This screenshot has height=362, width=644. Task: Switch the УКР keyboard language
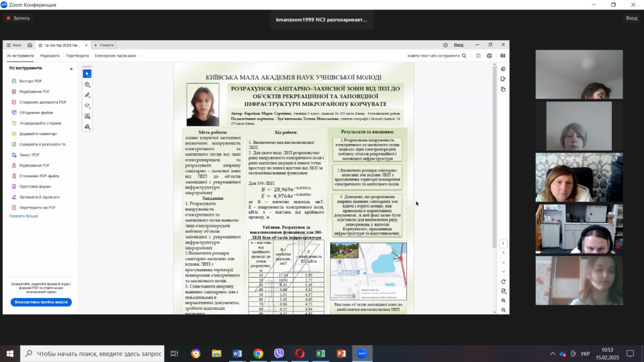point(586,354)
